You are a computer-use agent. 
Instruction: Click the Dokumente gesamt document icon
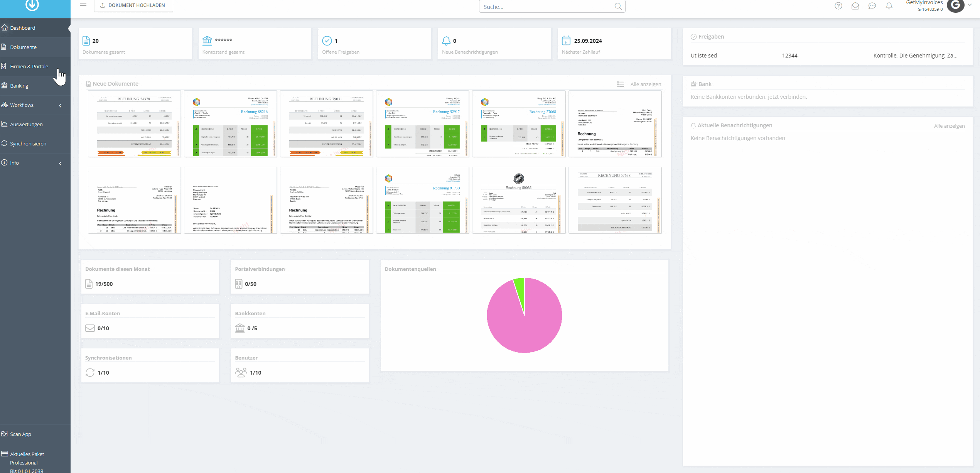tap(86, 41)
